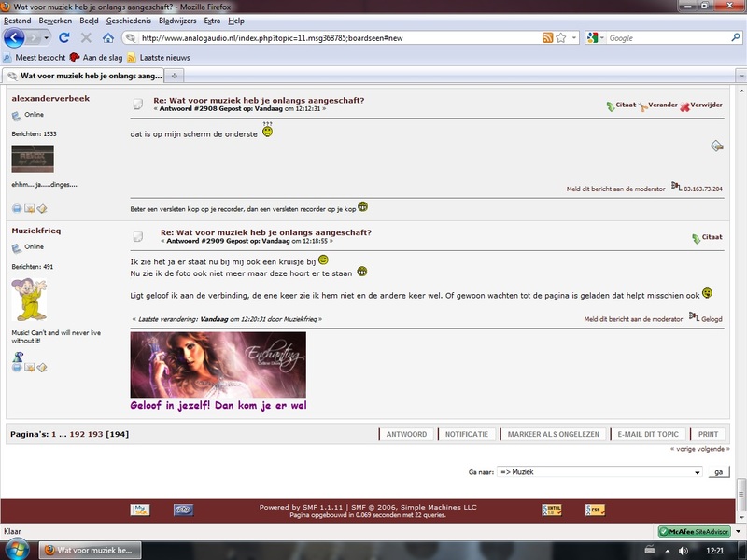Screen dimensions: 747x560
Task: Click the Verwijder delete icon on reply #2908
Action: point(685,106)
